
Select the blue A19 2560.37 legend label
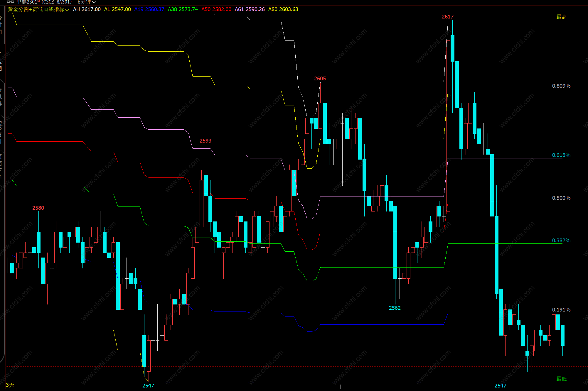coord(149,9)
